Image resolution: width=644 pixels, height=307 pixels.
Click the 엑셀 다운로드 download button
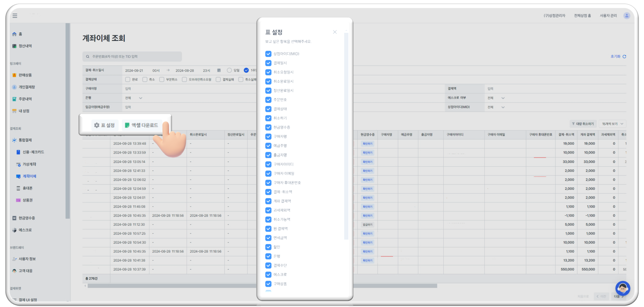(x=142, y=125)
